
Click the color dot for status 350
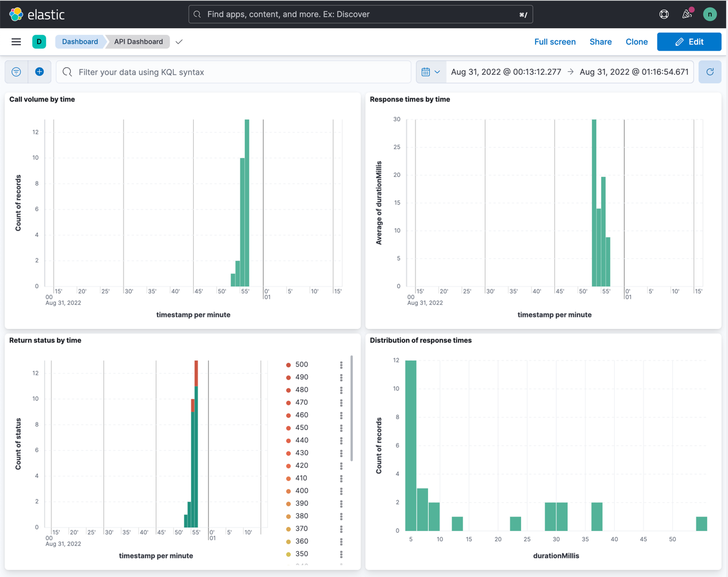pos(288,554)
